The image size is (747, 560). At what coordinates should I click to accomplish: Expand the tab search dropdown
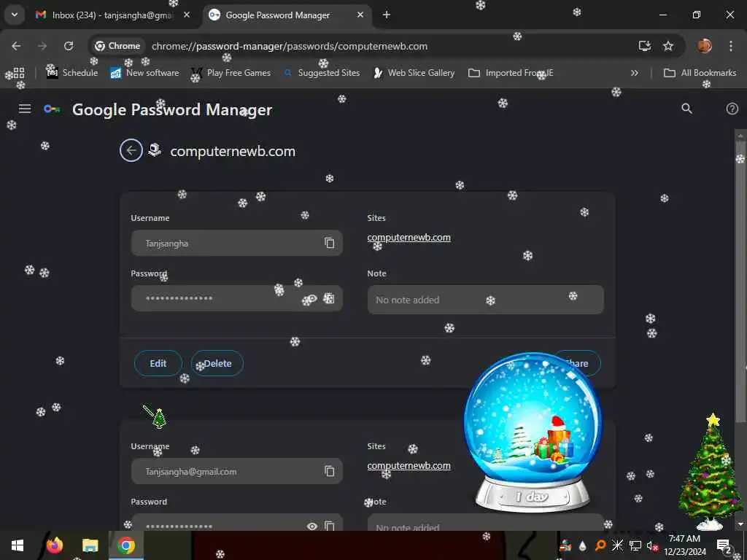coord(15,15)
